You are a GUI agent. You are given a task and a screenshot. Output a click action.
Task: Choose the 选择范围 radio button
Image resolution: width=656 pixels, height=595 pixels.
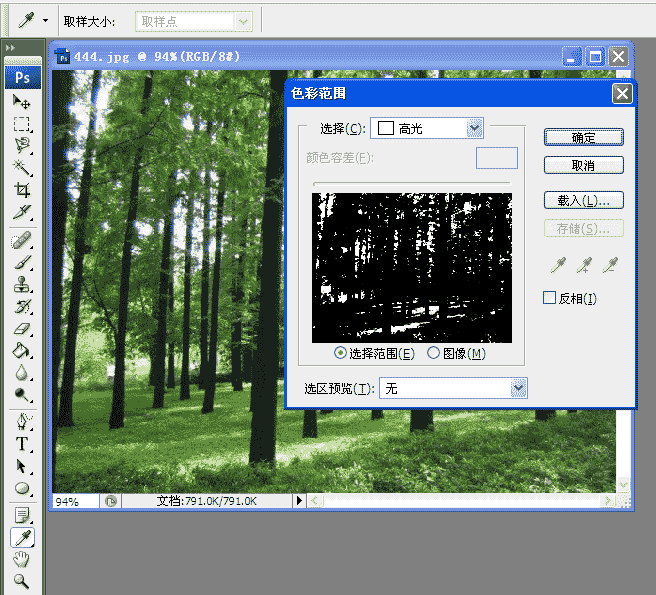click(x=340, y=353)
